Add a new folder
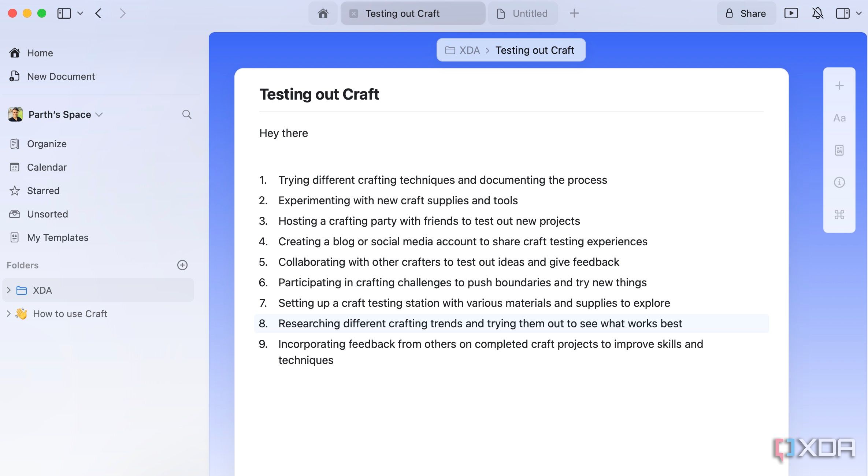Screen dimensions: 868x476 pyautogui.click(x=182, y=265)
